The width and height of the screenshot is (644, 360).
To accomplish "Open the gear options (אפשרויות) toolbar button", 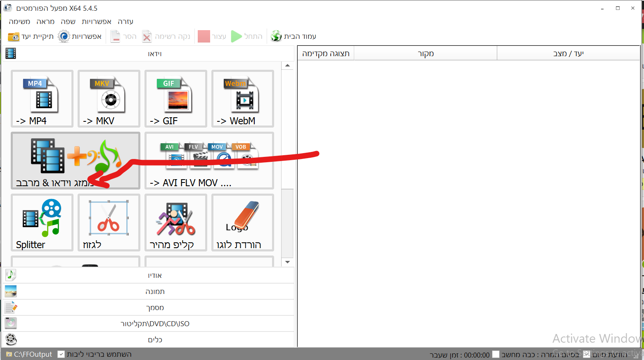I will point(80,36).
